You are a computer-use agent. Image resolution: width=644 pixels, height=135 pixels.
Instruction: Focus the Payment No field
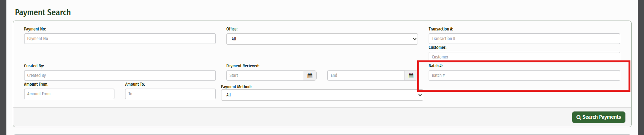[120, 39]
